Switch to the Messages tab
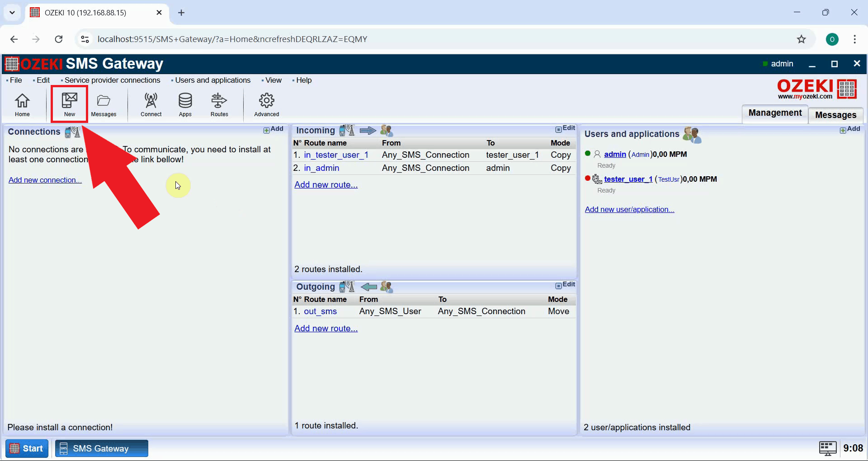The image size is (868, 461). [835, 115]
